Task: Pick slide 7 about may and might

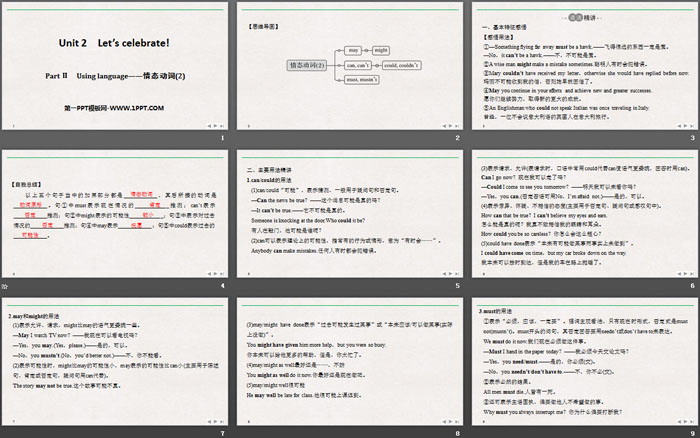Action: pos(115,362)
